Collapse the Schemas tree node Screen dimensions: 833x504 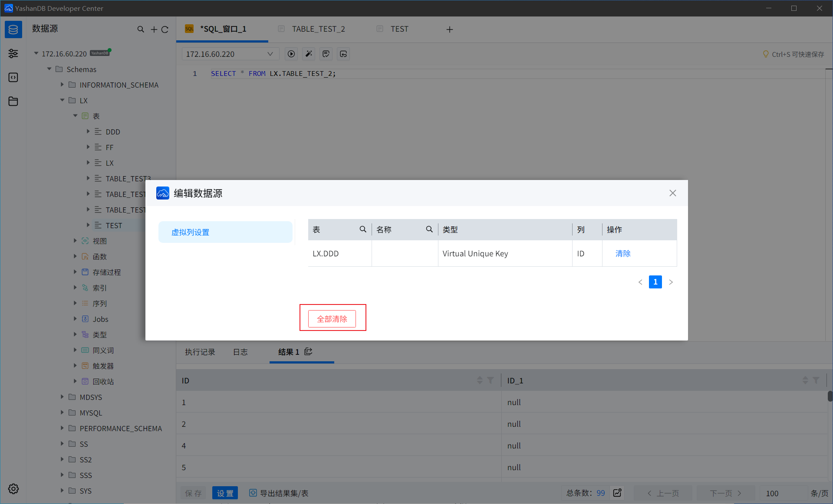[x=49, y=69]
